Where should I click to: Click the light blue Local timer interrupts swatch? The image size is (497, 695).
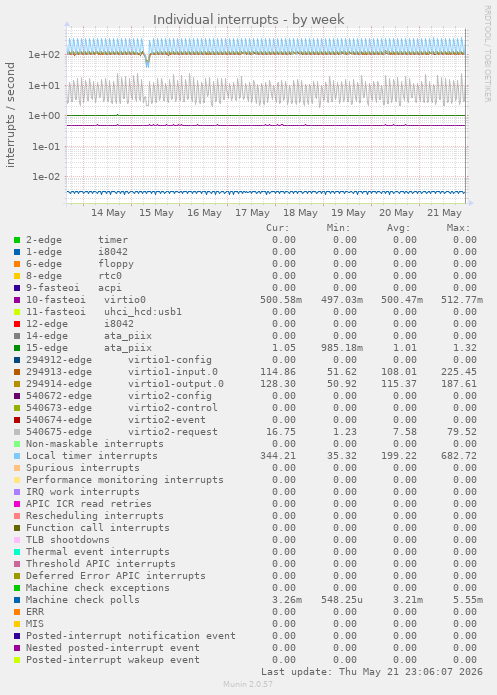coord(17,456)
